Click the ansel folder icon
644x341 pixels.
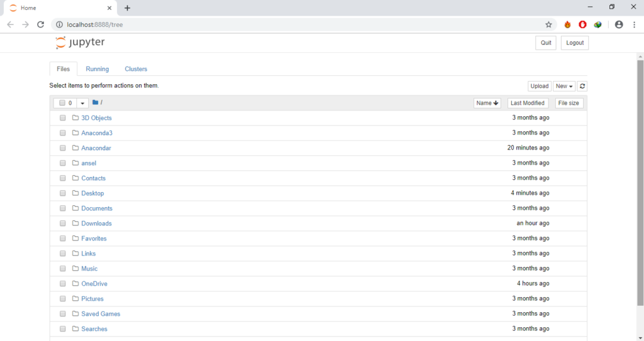pos(75,163)
